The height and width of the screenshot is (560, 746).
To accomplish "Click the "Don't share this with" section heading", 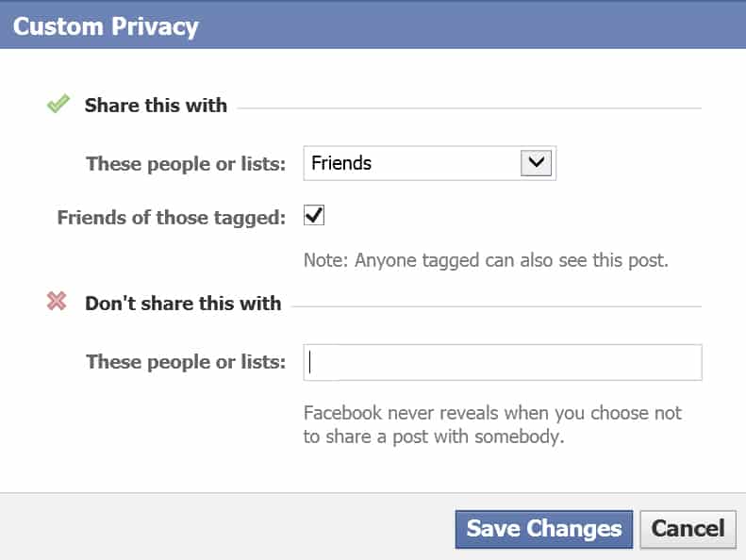I will pyautogui.click(x=183, y=304).
